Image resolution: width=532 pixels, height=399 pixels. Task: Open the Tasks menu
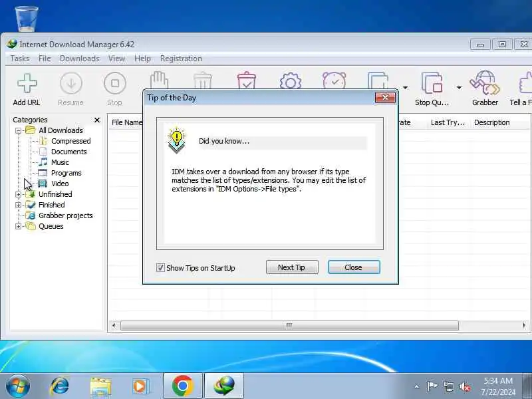pos(20,59)
